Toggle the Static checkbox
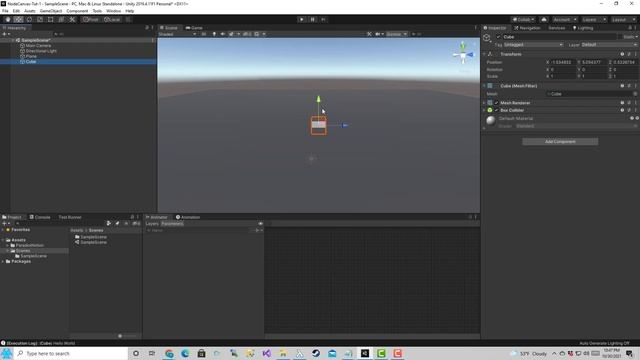 point(621,37)
